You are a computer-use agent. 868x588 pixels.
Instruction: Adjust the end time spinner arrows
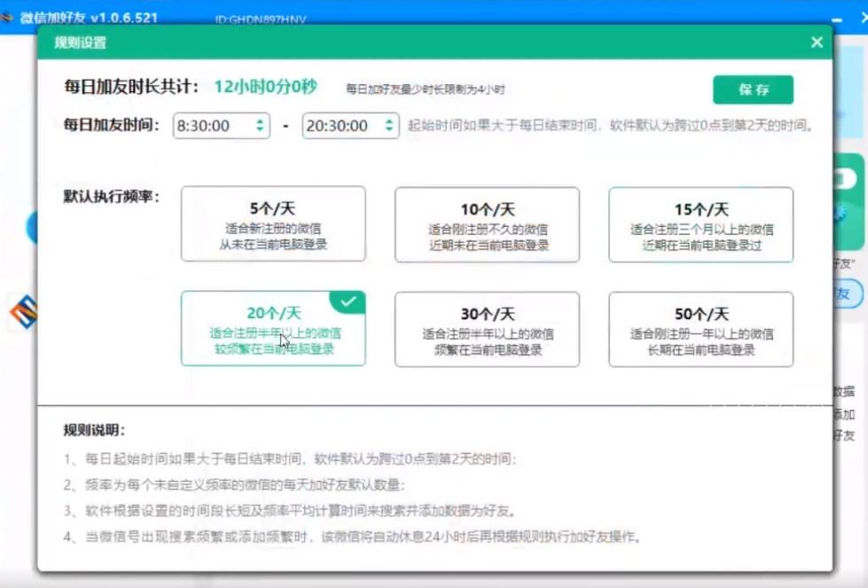click(x=389, y=126)
